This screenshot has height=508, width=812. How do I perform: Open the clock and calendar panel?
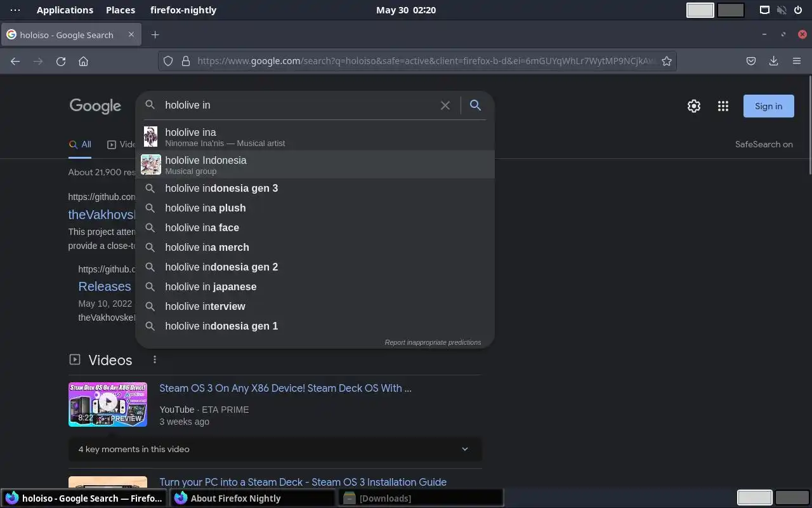click(406, 10)
